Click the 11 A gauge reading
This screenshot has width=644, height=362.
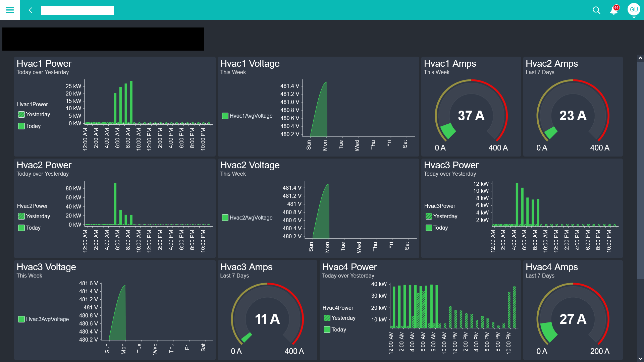point(267,319)
